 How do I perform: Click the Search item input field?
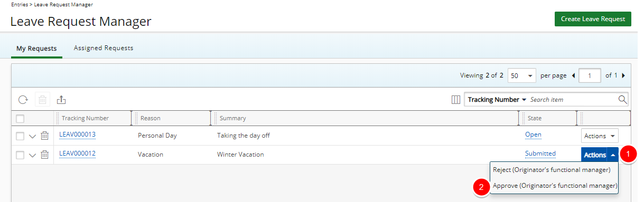click(x=573, y=99)
